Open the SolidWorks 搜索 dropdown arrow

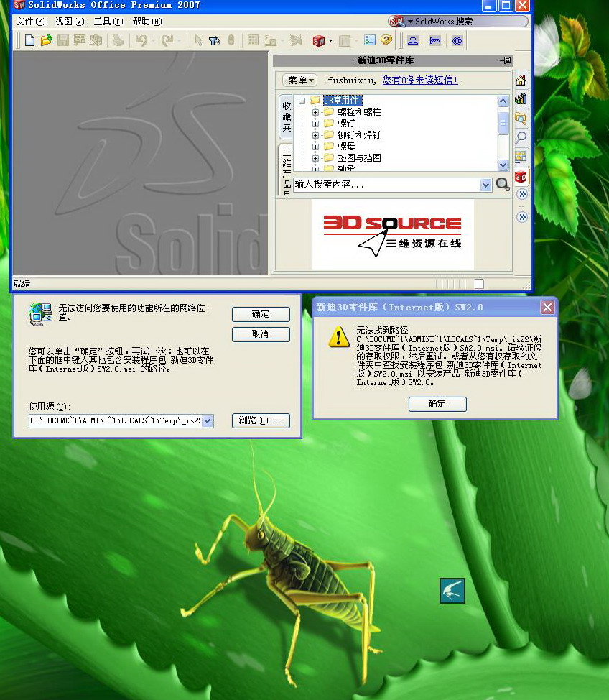(x=411, y=21)
